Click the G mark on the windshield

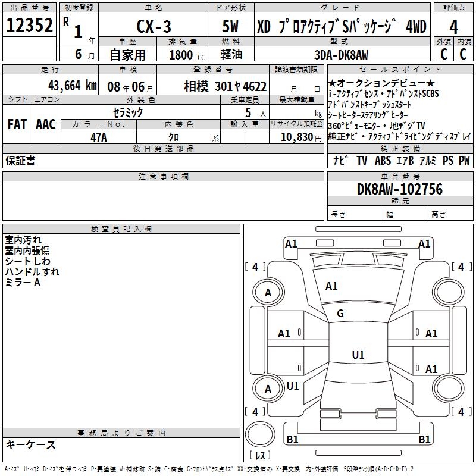340,314
